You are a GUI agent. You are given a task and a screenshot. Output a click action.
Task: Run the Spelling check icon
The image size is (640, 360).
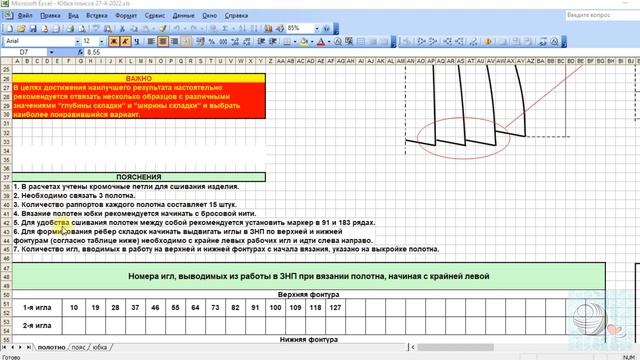click(96, 29)
